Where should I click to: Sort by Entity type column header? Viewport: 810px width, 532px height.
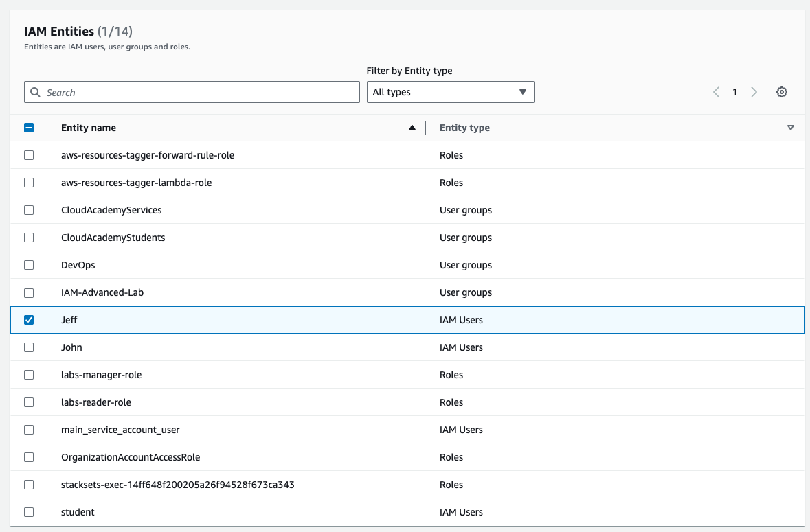[x=464, y=128]
